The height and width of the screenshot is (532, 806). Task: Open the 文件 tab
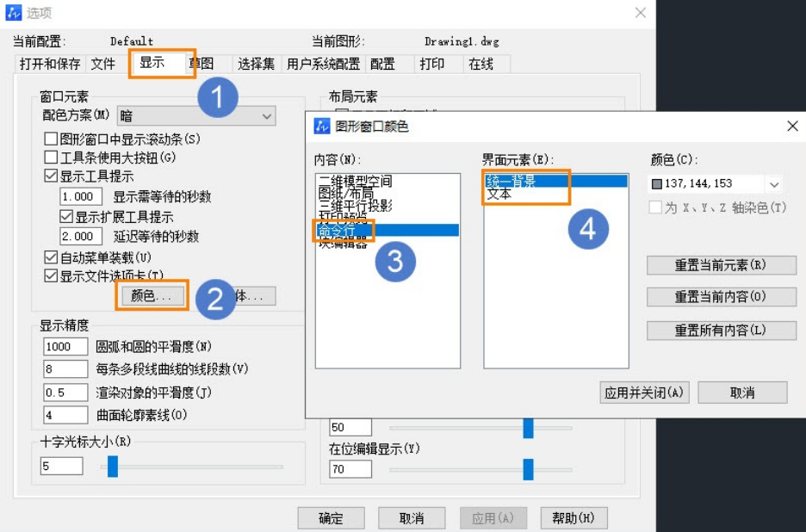[103, 64]
